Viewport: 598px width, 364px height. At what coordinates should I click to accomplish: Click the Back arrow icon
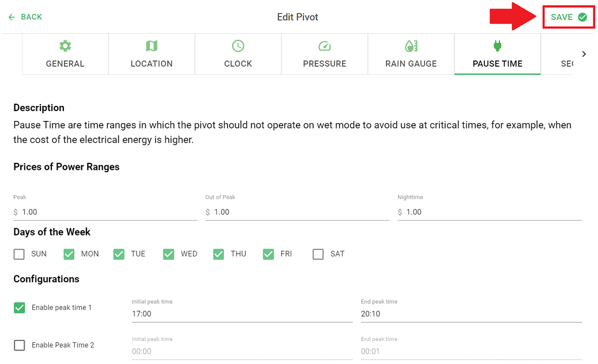click(x=12, y=17)
